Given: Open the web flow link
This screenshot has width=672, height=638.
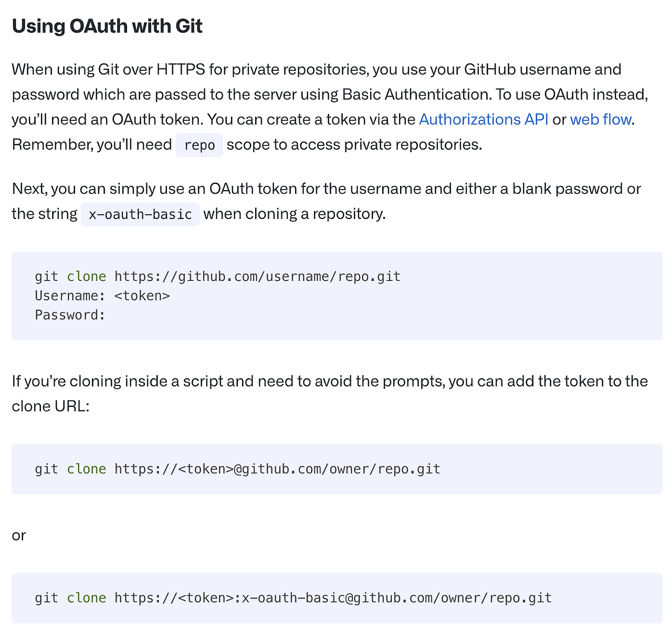Looking at the screenshot, I should (x=601, y=120).
